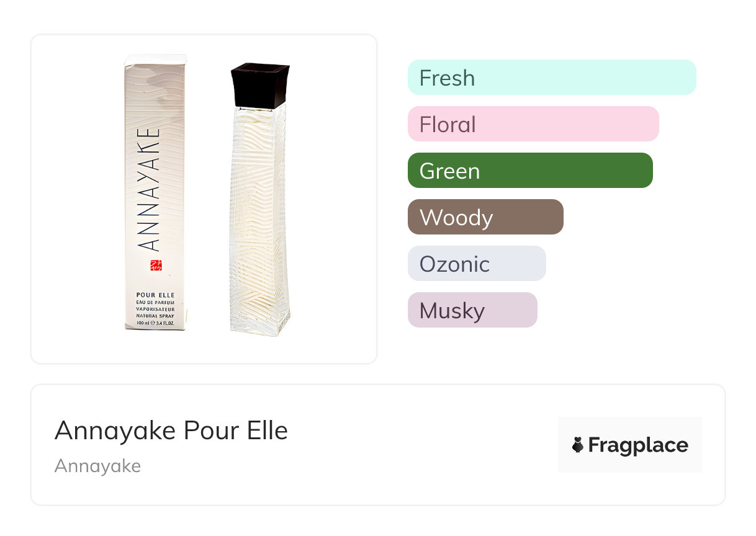The height and width of the screenshot is (536, 756).
Task: Select the Woody accord bar
Action: (x=485, y=217)
